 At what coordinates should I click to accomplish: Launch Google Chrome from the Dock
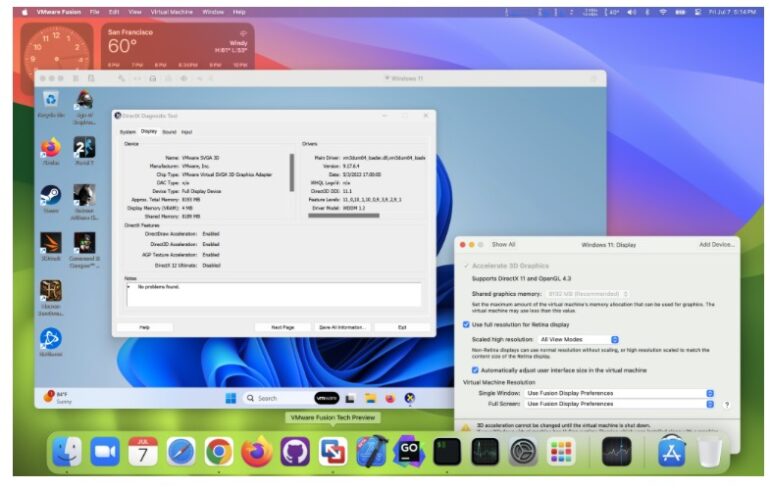coord(219,451)
